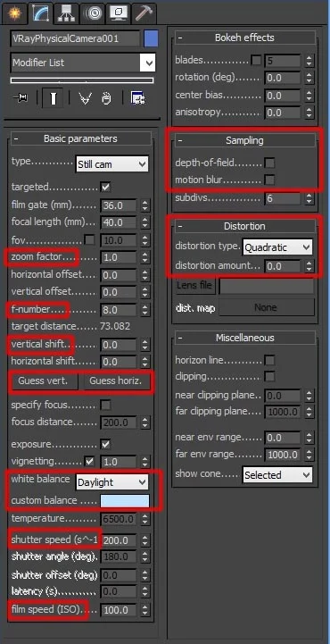This screenshot has height=644, width=330.
Task: Click Make Unique icon
Action: pos(85,98)
